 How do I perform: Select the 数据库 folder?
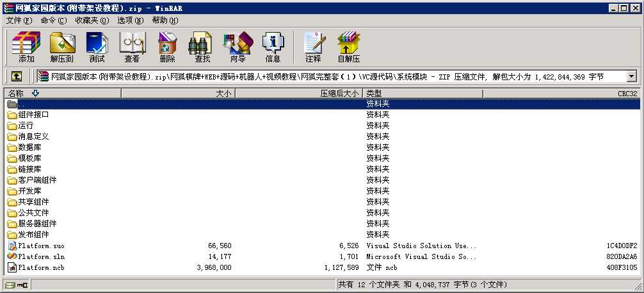pyautogui.click(x=29, y=147)
